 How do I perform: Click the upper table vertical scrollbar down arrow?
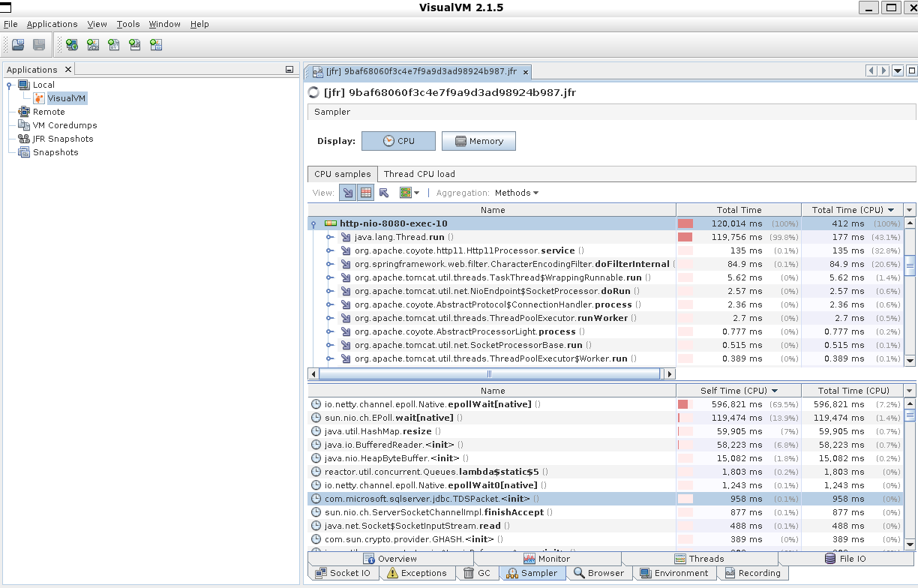pos(910,361)
